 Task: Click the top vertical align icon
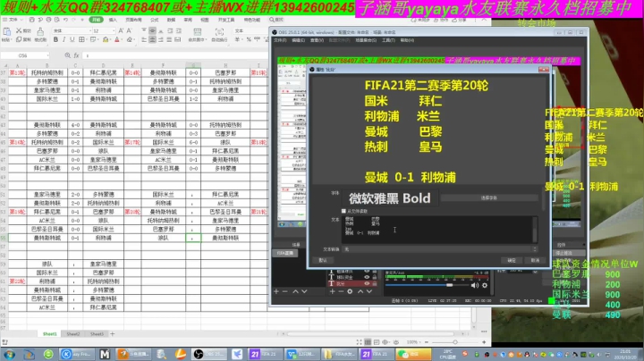click(144, 30)
